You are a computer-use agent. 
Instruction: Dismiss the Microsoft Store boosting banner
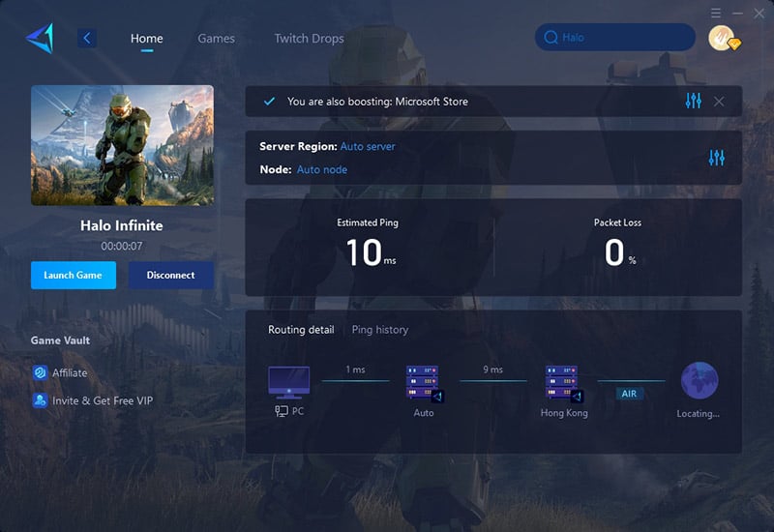(719, 102)
